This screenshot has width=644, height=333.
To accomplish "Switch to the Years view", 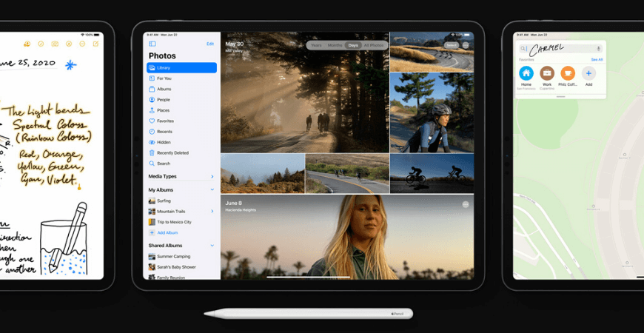I will point(316,45).
